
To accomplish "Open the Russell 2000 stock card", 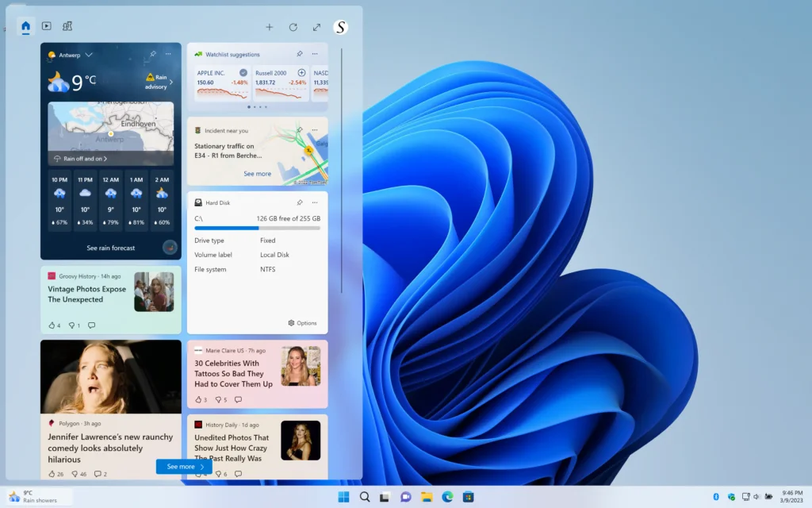I will (x=282, y=83).
